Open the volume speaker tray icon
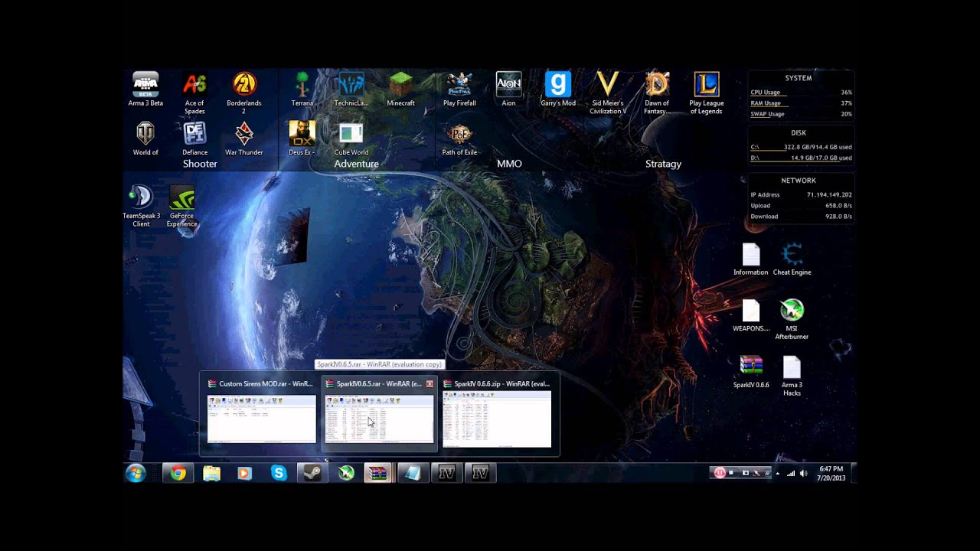The image size is (980, 551). pos(803,474)
